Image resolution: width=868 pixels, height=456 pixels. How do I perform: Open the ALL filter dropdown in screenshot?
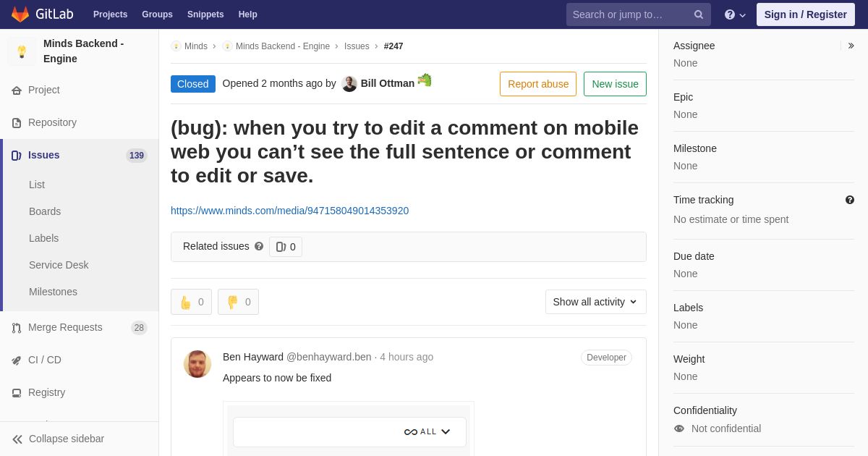point(428,432)
